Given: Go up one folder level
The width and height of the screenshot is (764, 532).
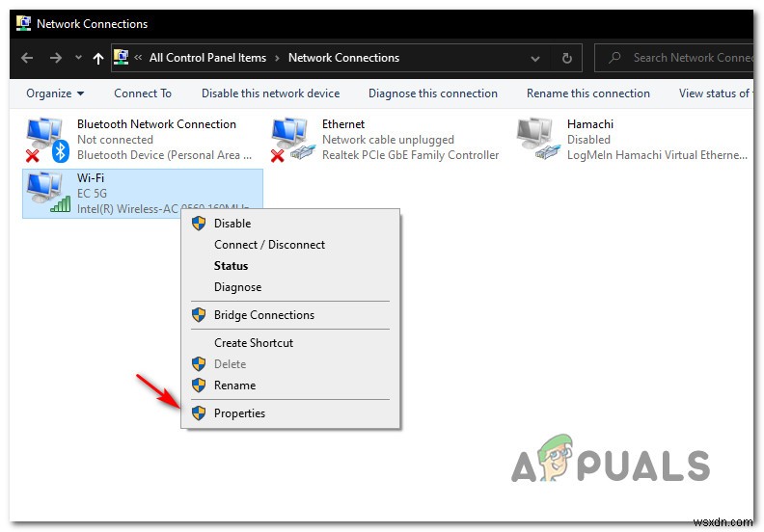Looking at the screenshot, I should pyautogui.click(x=98, y=59).
